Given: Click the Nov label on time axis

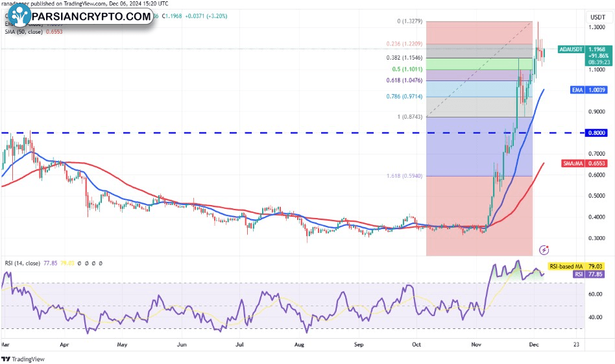Looking at the screenshot, I should pyautogui.click(x=476, y=345).
